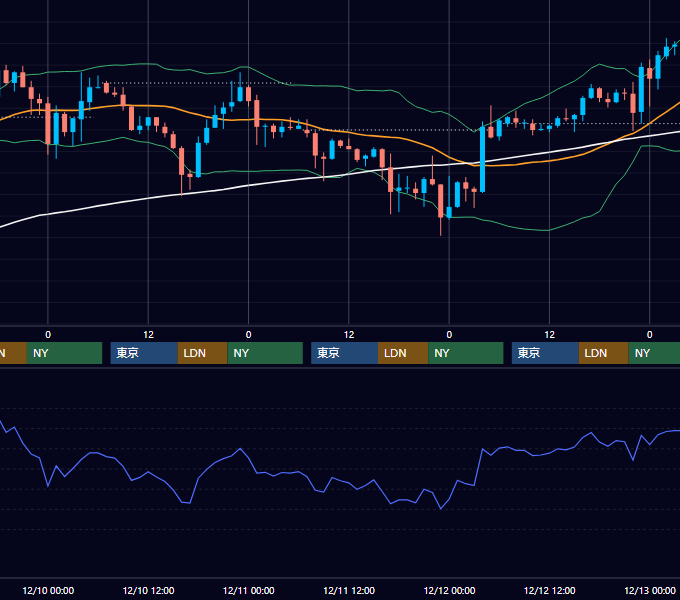Select the LDN session block on 12/12
Image resolution: width=680 pixels, height=600 pixels.
click(604, 353)
